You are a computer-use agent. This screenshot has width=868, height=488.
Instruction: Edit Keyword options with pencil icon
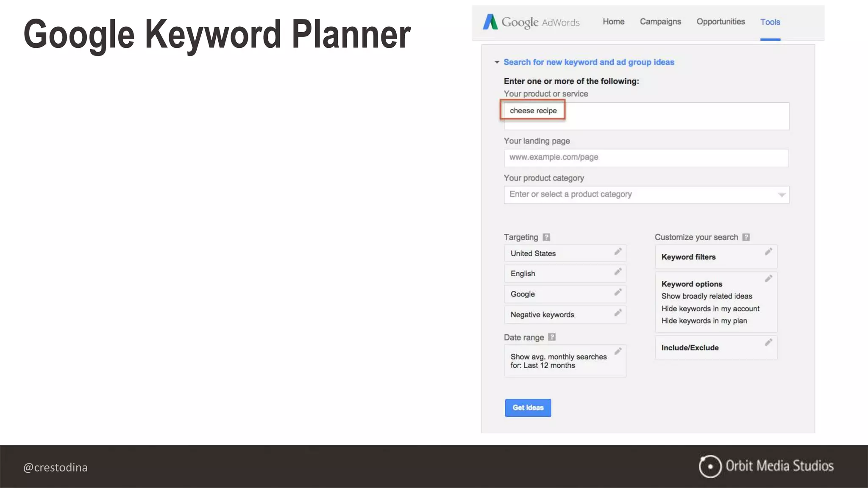tap(768, 278)
